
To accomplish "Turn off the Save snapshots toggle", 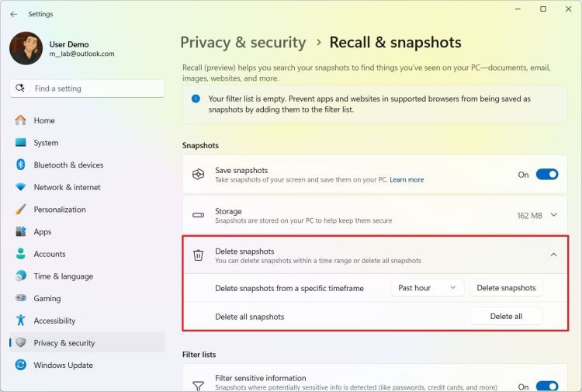I will (546, 175).
